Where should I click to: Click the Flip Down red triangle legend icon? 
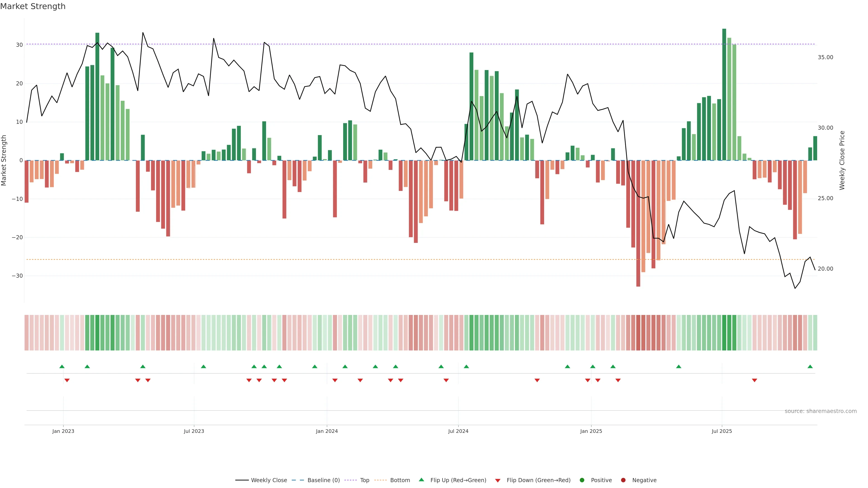pos(498,481)
